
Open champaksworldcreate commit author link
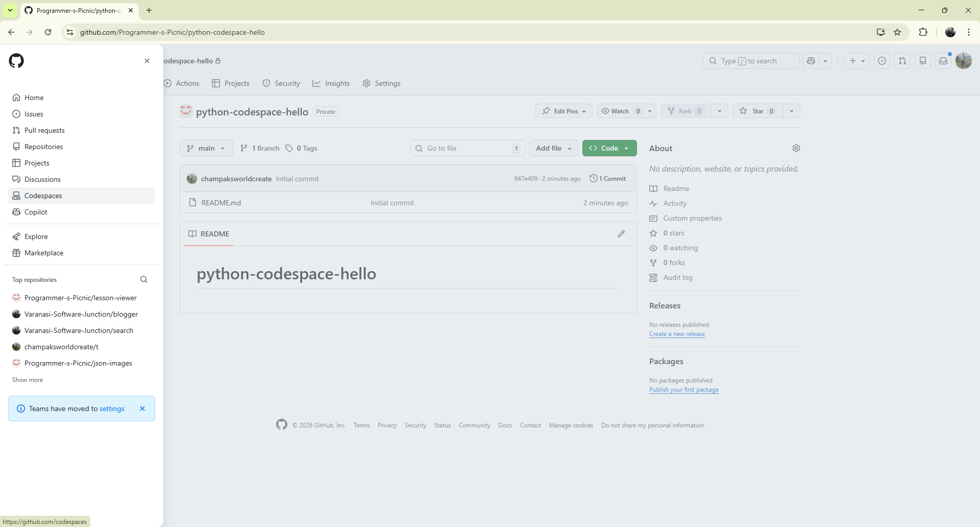click(236, 179)
